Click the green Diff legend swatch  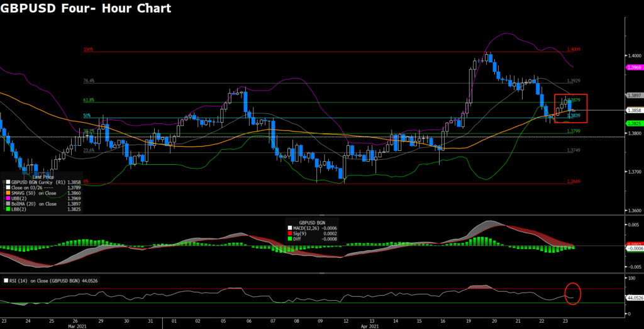click(x=290, y=238)
